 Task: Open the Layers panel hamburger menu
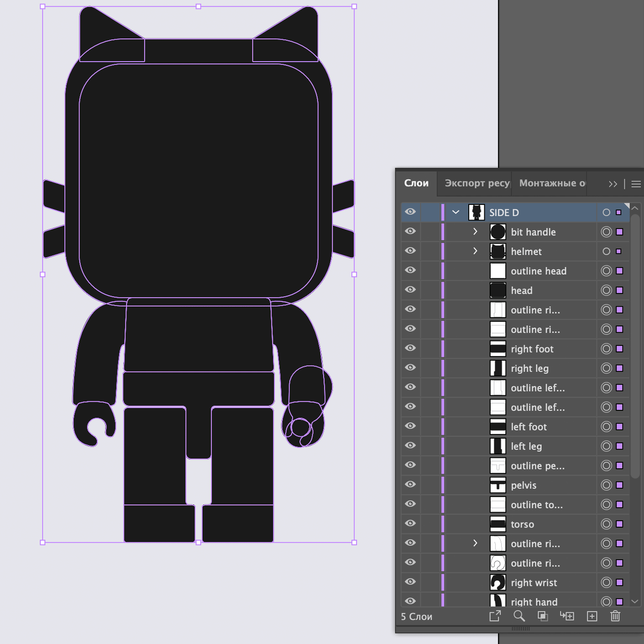pyautogui.click(x=636, y=184)
